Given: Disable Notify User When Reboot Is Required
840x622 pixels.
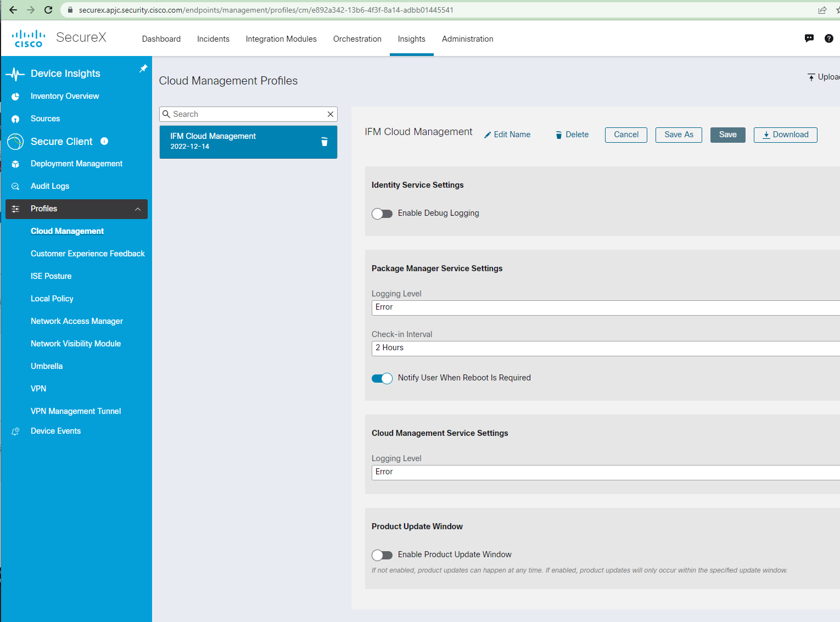Looking at the screenshot, I should [382, 378].
